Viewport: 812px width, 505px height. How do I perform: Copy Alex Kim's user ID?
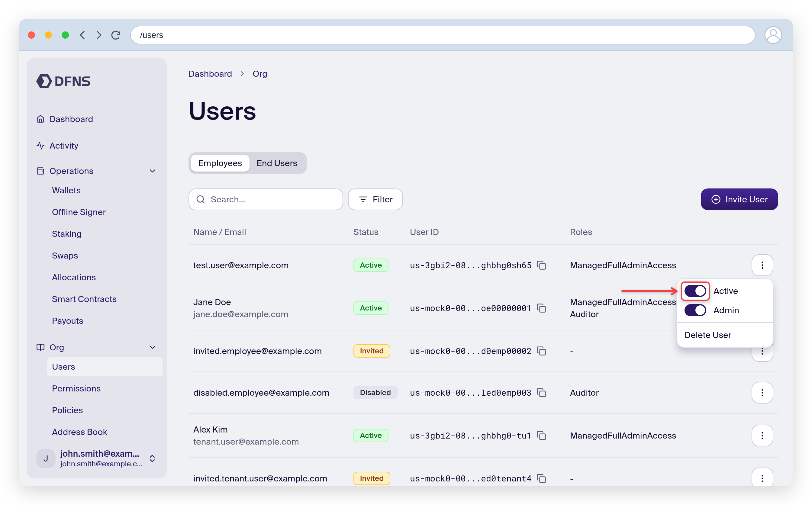541,436
